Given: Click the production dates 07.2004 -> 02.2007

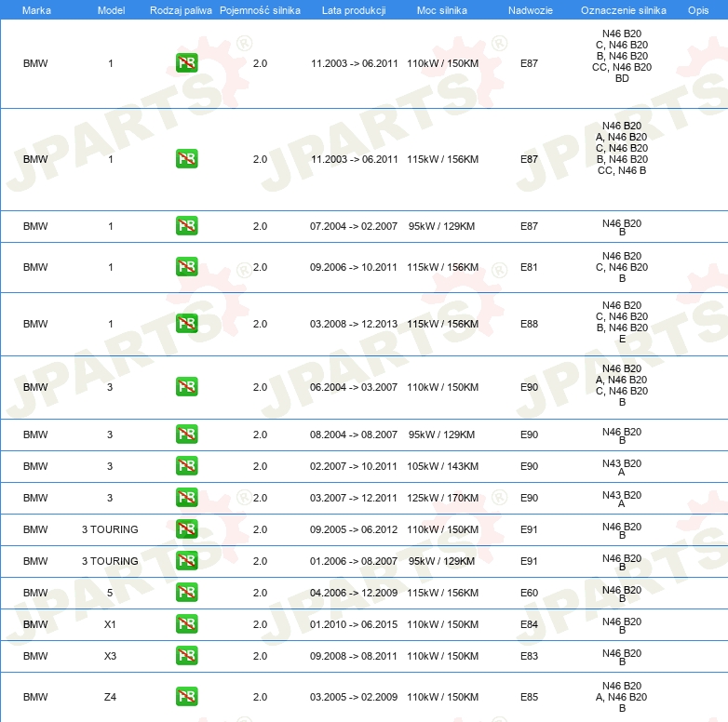Looking at the screenshot, I should coord(354,226).
